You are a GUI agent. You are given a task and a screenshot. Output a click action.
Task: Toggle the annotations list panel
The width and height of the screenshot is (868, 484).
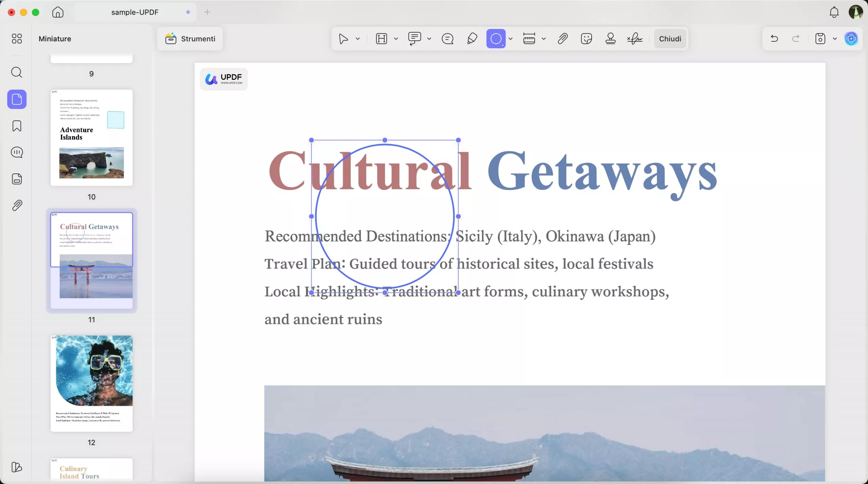(17, 152)
